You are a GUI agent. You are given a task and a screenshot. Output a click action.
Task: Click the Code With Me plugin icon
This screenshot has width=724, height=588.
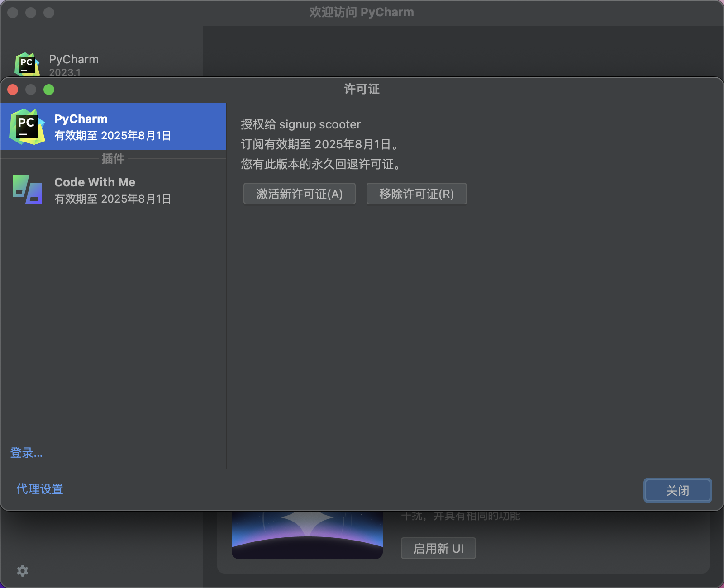click(x=27, y=190)
